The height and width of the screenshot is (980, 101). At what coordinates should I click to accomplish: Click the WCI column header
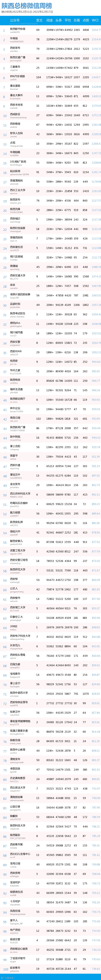coord(95,20)
